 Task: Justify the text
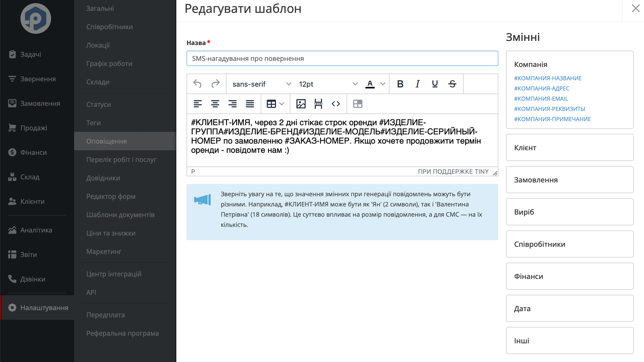(x=250, y=104)
